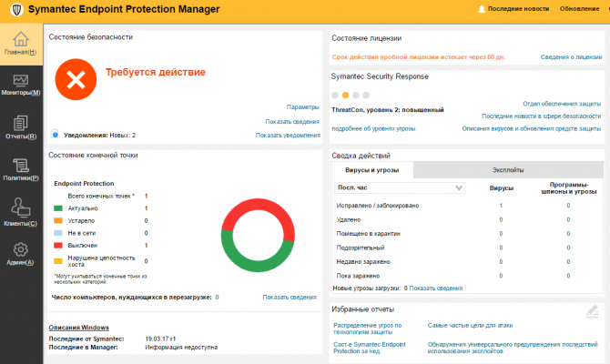610x364 pixels.
Task: Click the red X security status icon
Action: click(x=76, y=79)
